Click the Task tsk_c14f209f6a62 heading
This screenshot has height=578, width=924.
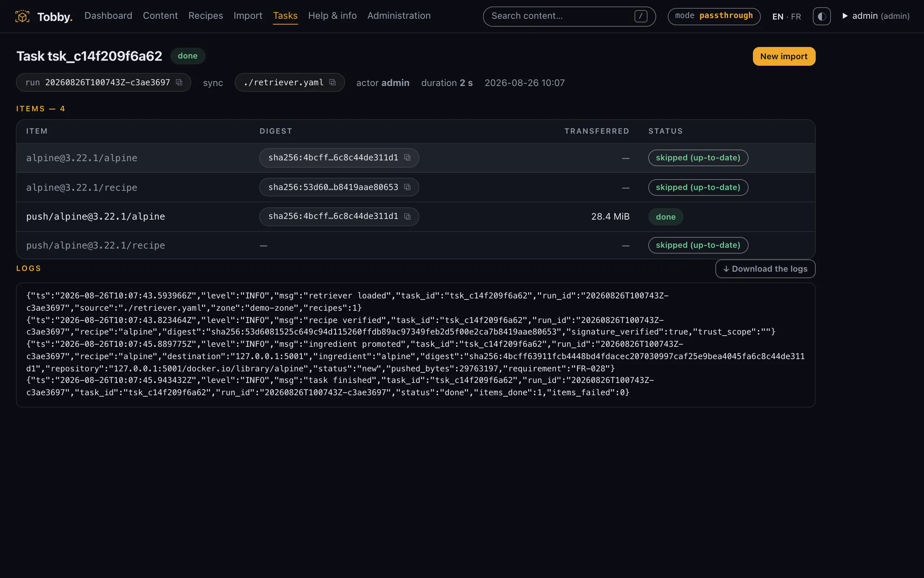(89, 56)
